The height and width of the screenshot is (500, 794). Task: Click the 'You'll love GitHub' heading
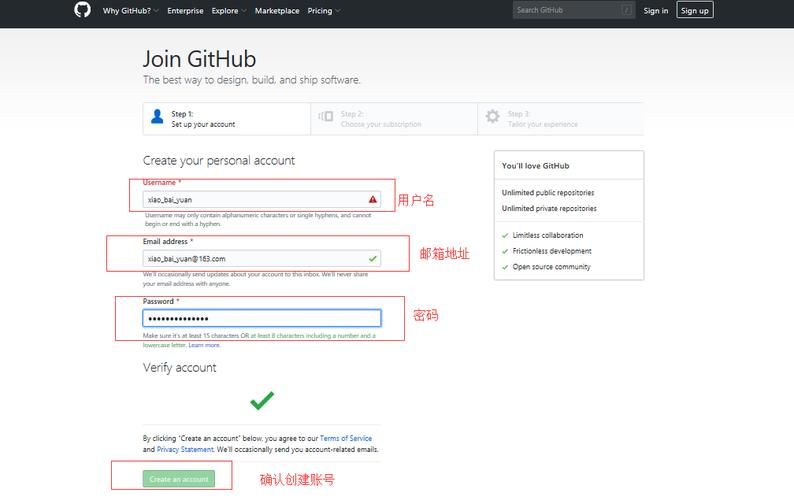535,166
